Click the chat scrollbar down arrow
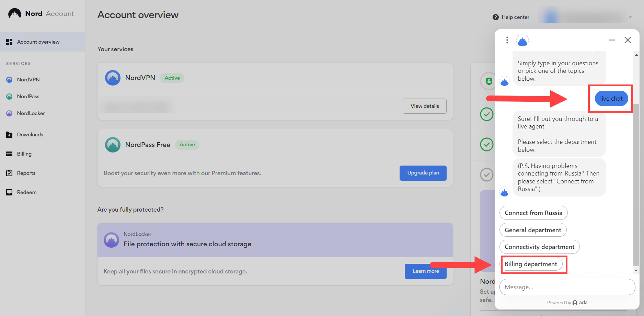This screenshot has width=644, height=316. click(636, 271)
